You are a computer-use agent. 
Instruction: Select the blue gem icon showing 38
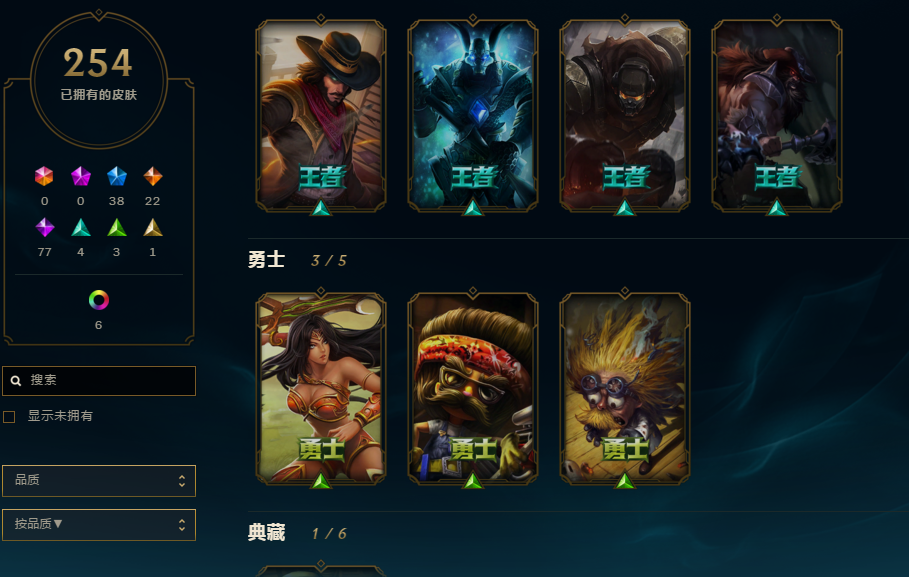[x=117, y=176]
